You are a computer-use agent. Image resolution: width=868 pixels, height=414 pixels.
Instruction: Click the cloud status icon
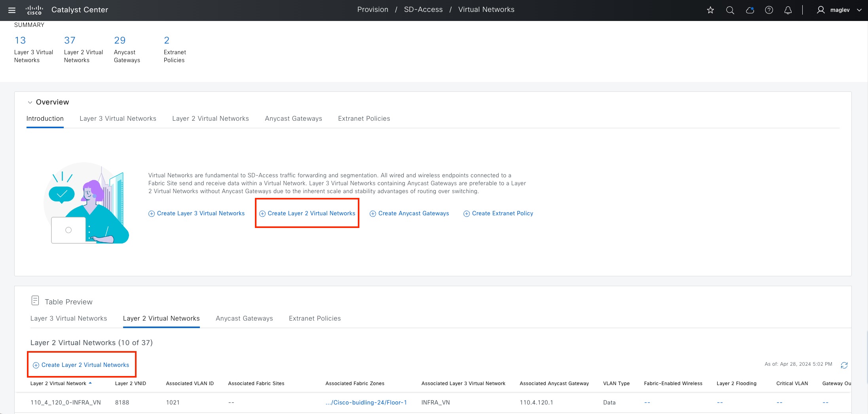click(750, 10)
